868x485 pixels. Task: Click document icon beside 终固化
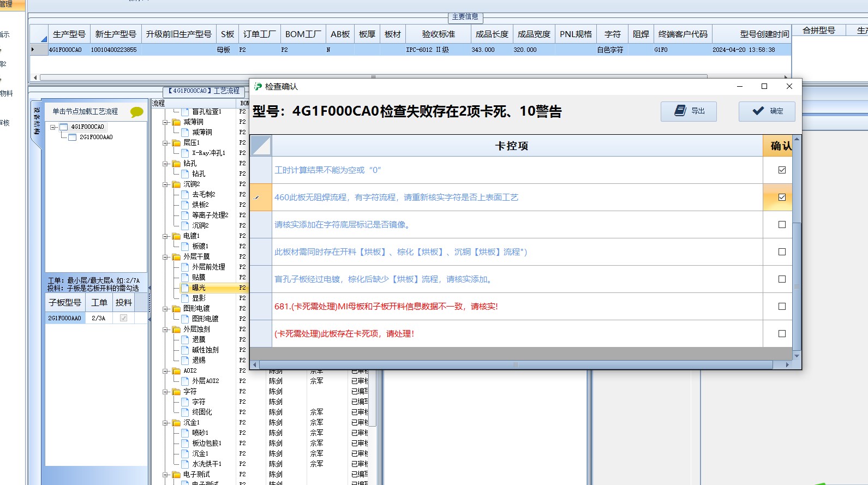[185, 412]
